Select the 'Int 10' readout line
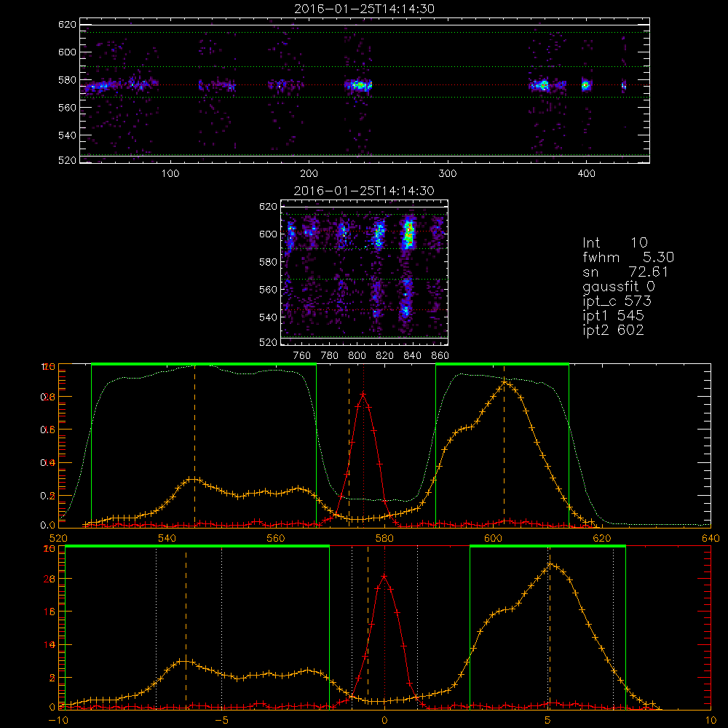Viewport: 728px width, 728px height. [614, 243]
